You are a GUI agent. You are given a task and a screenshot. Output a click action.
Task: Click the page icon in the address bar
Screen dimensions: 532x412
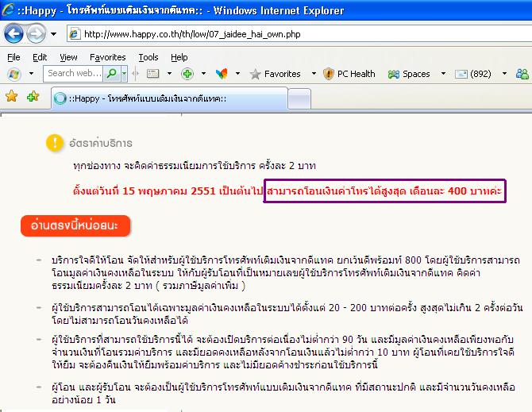pyautogui.click(x=74, y=34)
